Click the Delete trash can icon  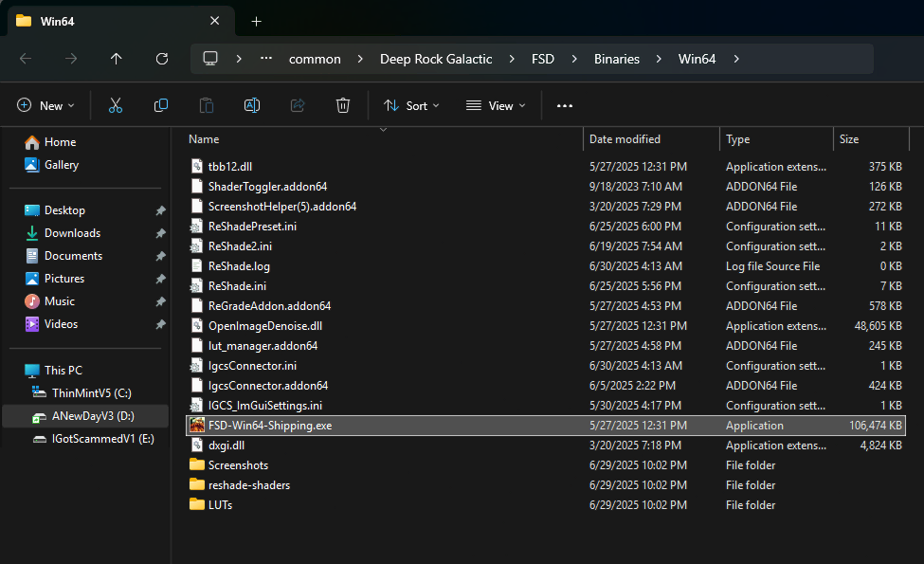coord(343,105)
